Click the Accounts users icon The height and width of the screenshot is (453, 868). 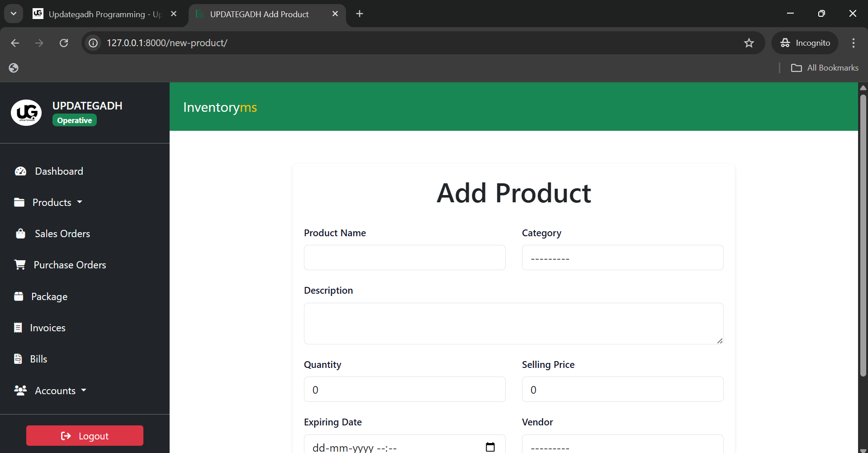tap(20, 391)
